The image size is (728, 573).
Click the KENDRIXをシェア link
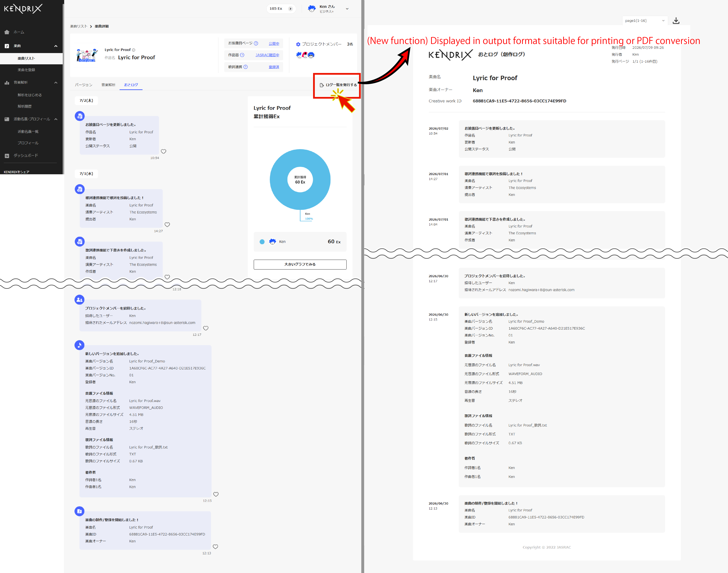point(16,172)
